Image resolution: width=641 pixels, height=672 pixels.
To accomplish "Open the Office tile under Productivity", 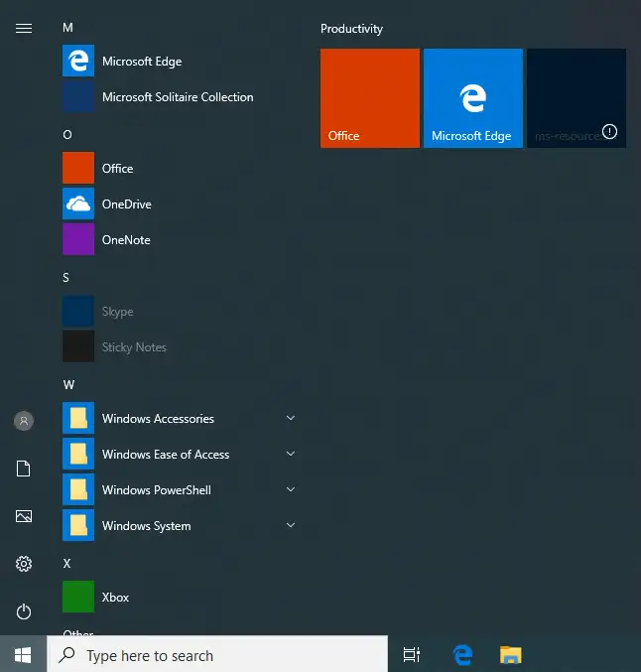I will tap(370, 98).
